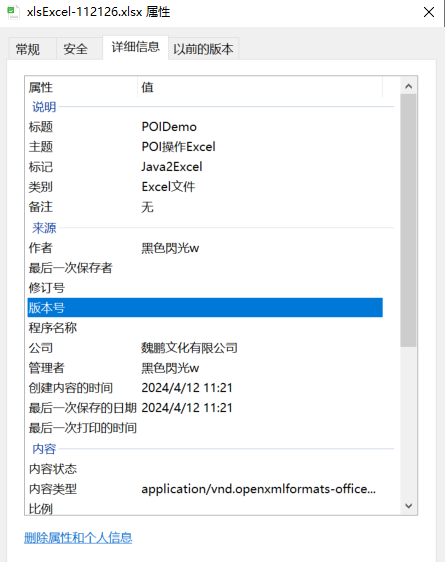Click the vertical scrollbar thumb
The height and width of the screenshot is (562, 445).
(x=408, y=220)
